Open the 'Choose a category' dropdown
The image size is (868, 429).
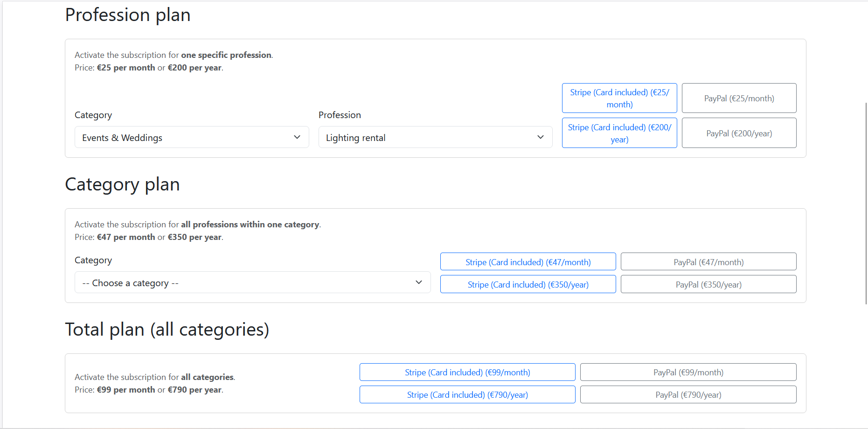[252, 282]
